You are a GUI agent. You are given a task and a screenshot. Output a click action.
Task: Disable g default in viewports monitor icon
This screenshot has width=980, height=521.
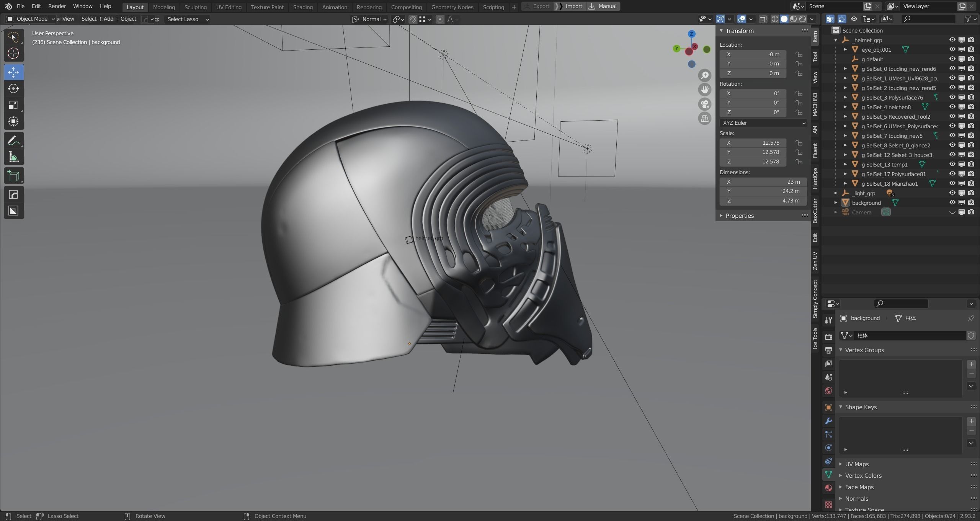pos(962,59)
